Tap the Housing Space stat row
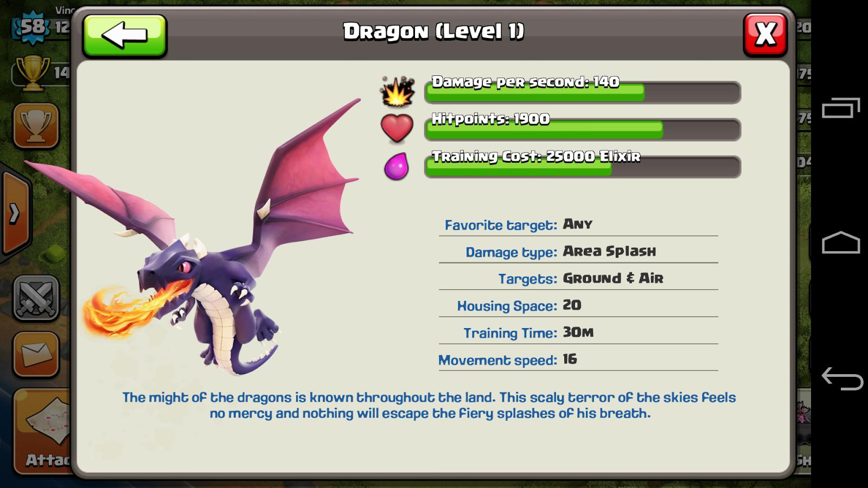This screenshot has width=868, height=488. click(578, 305)
